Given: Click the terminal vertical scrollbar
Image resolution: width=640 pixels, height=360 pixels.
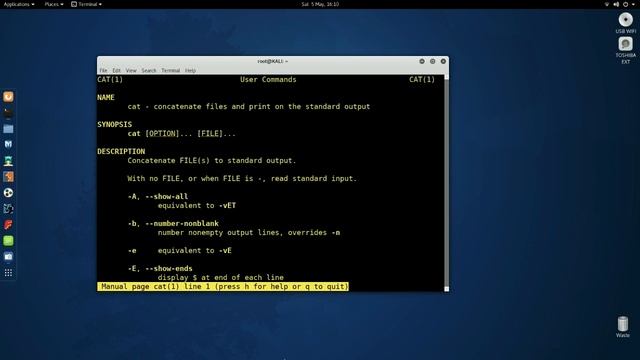Looking at the screenshot, I should tap(447, 183).
